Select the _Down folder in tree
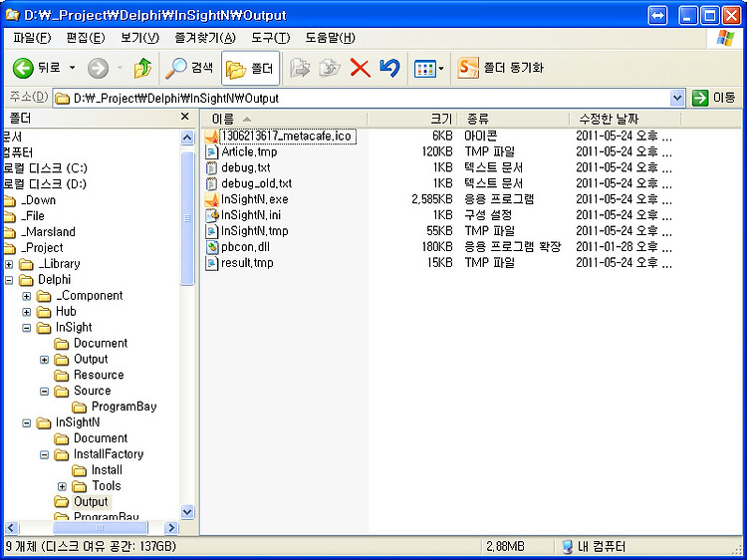This screenshot has height=560, width=747. click(38, 200)
